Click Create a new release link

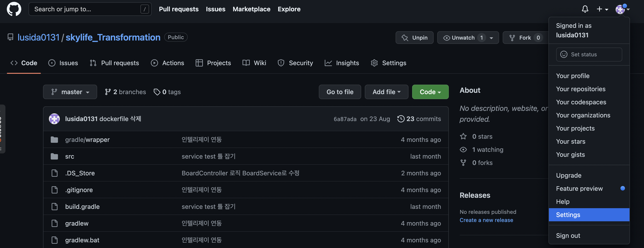click(486, 220)
